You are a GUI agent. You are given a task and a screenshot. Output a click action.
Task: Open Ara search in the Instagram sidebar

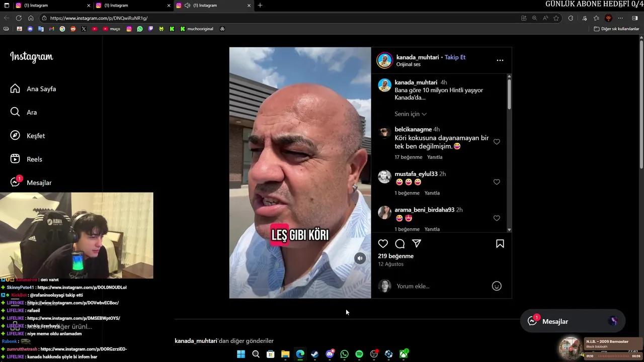[x=24, y=112]
